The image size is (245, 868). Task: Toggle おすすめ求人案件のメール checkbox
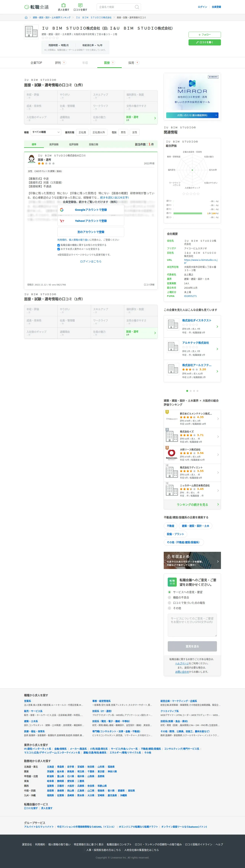coord(59,249)
